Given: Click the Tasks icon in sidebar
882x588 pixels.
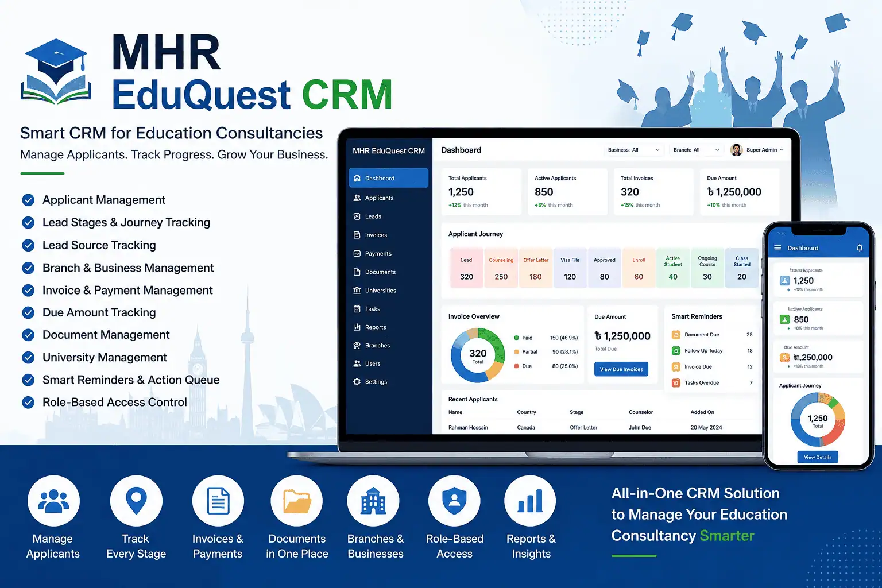Looking at the screenshot, I should tap(357, 308).
